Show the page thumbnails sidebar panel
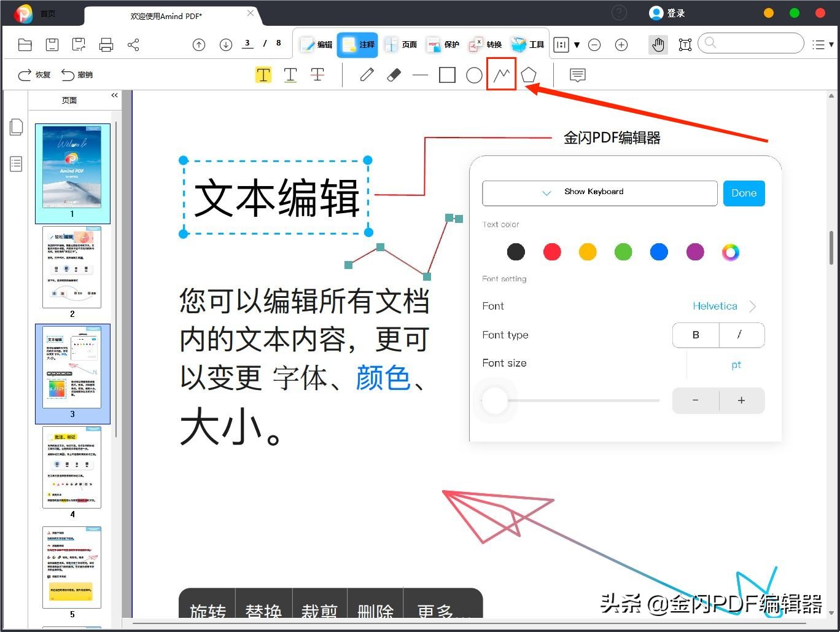The height and width of the screenshot is (632, 840). pos(17,127)
